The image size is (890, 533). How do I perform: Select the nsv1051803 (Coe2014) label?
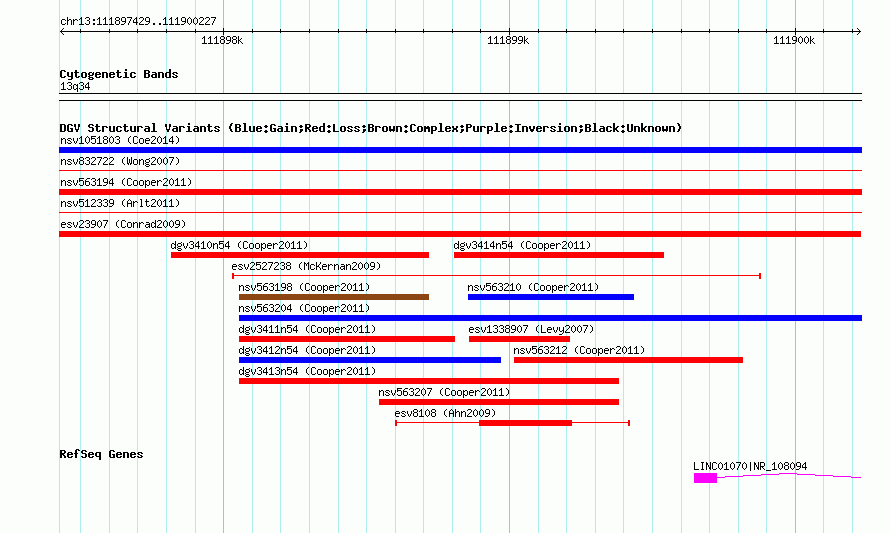click(120, 140)
